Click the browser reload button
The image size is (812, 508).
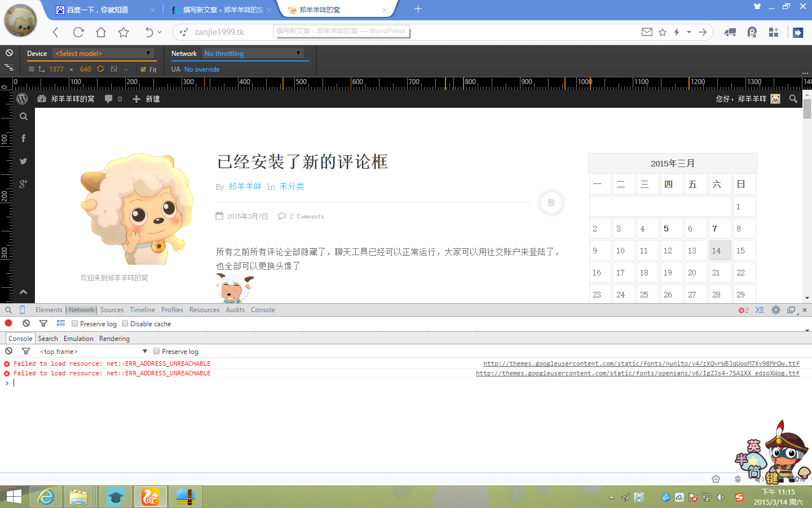coord(78,32)
